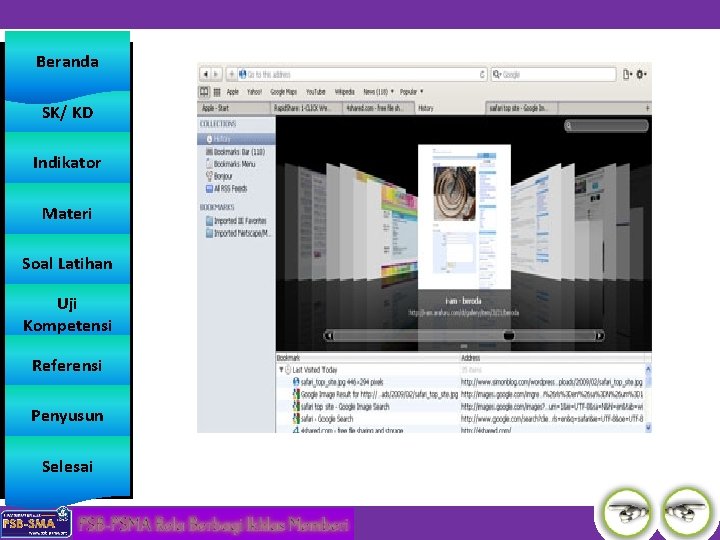Click the SK/ KD menu button
This screenshot has height=540, width=720.
pyautogui.click(x=68, y=112)
